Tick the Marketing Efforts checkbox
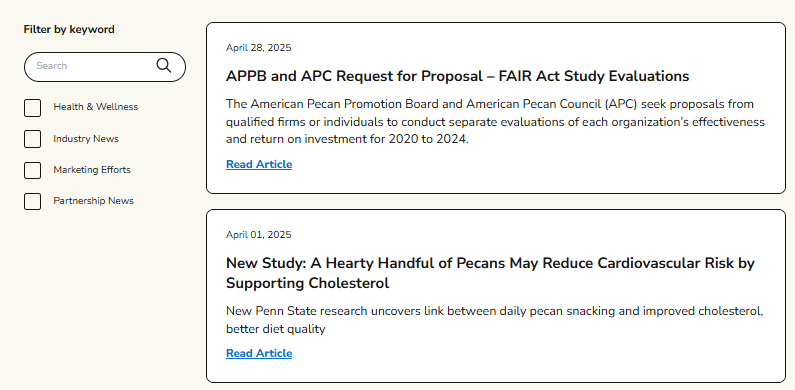The width and height of the screenshot is (795, 390). pyautogui.click(x=32, y=170)
